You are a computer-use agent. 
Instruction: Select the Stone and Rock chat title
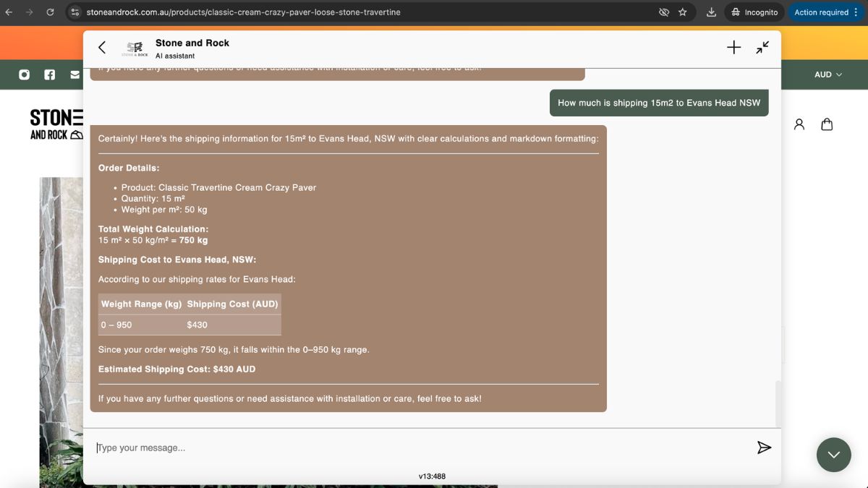[x=192, y=43]
